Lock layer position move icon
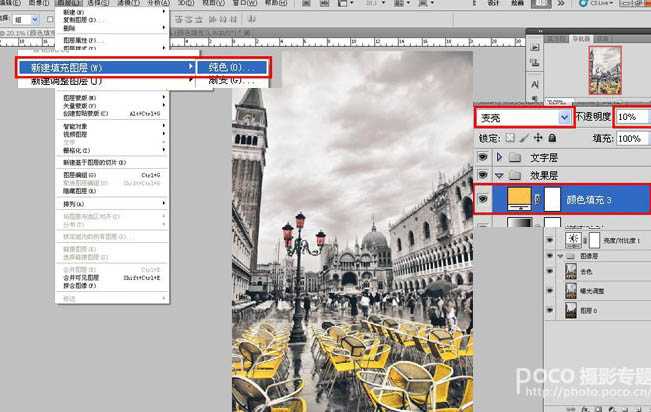This screenshot has height=412, width=651. coord(538,138)
